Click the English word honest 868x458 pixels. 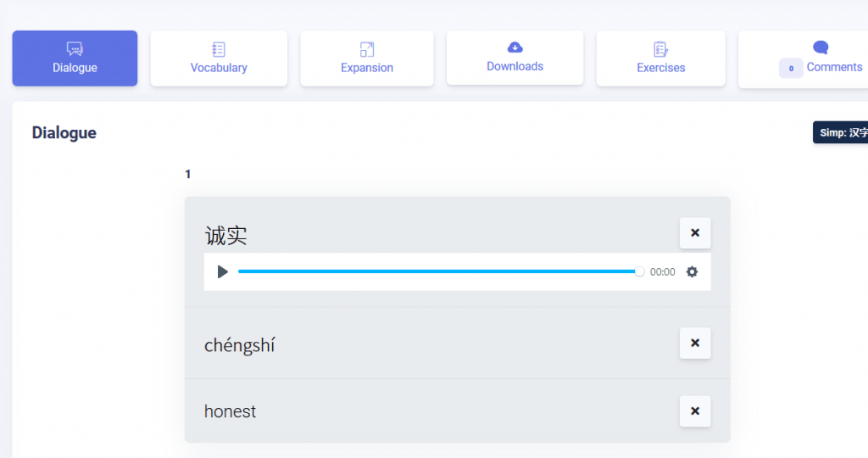coord(230,411)
